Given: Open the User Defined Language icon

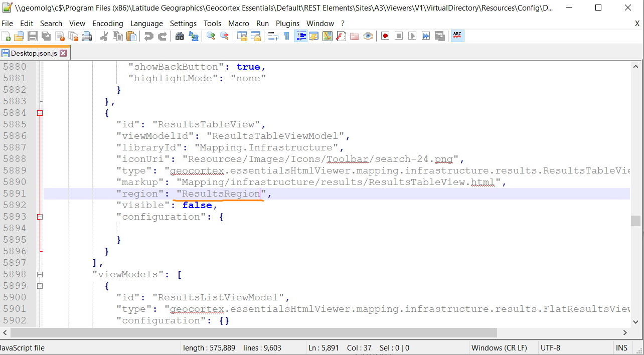Looking at the screenshot, I should tap(314, 36).
